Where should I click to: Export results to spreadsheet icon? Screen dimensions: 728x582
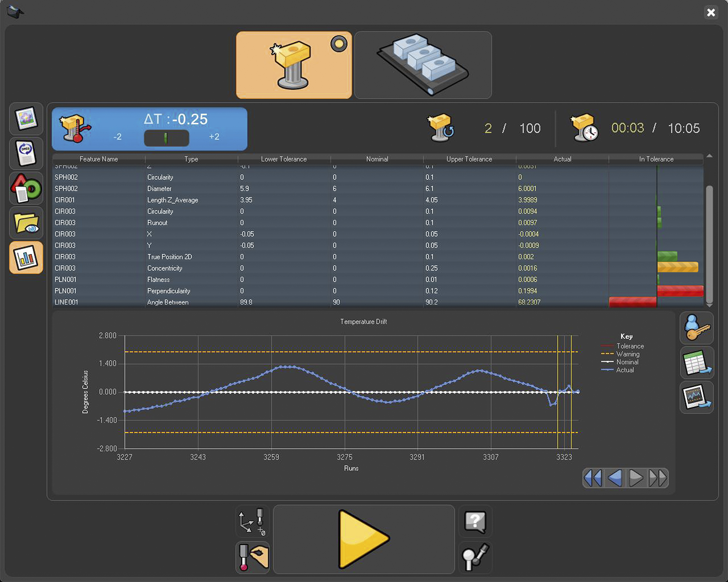pos(696,363)
